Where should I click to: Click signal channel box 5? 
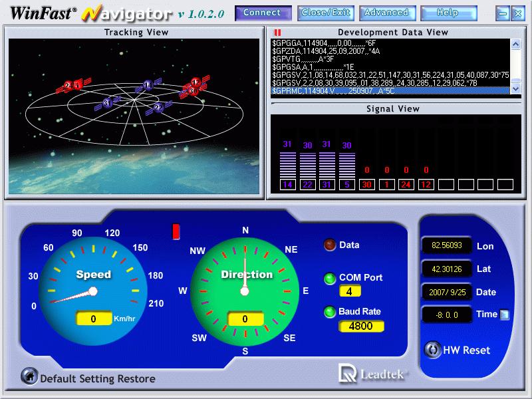(x=346, y=185)
